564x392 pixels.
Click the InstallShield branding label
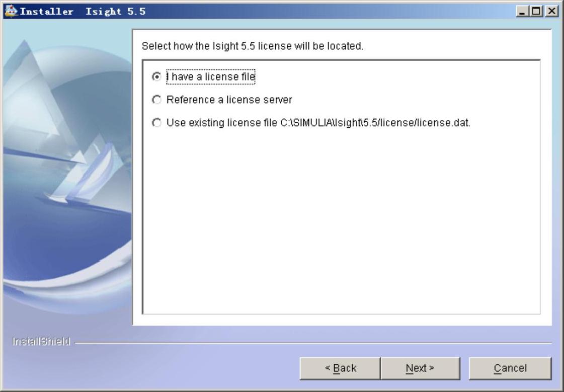pyautogui.click(x=41, y=341)
